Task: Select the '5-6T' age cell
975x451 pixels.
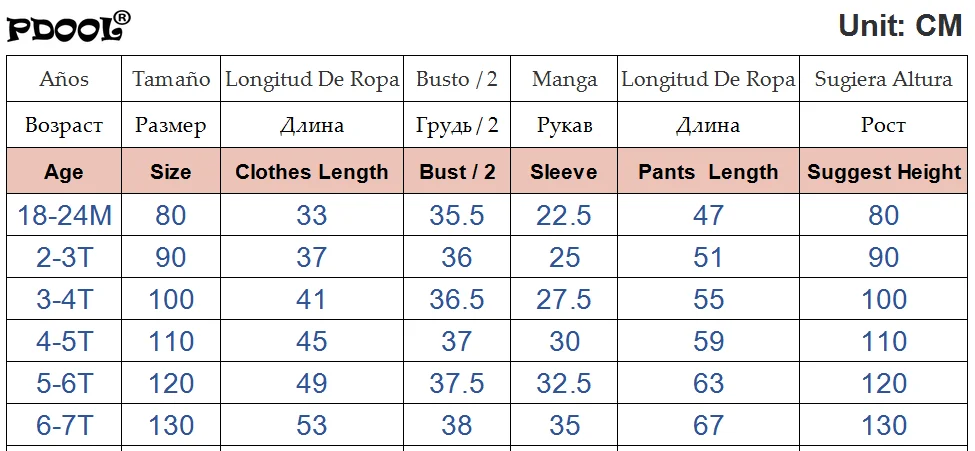Action: click(64, 383)
